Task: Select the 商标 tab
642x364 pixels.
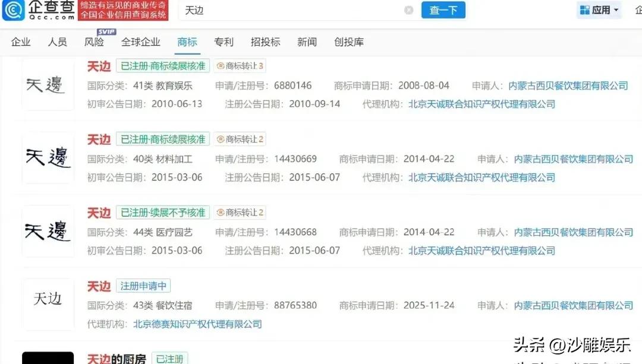Action: 187,42
